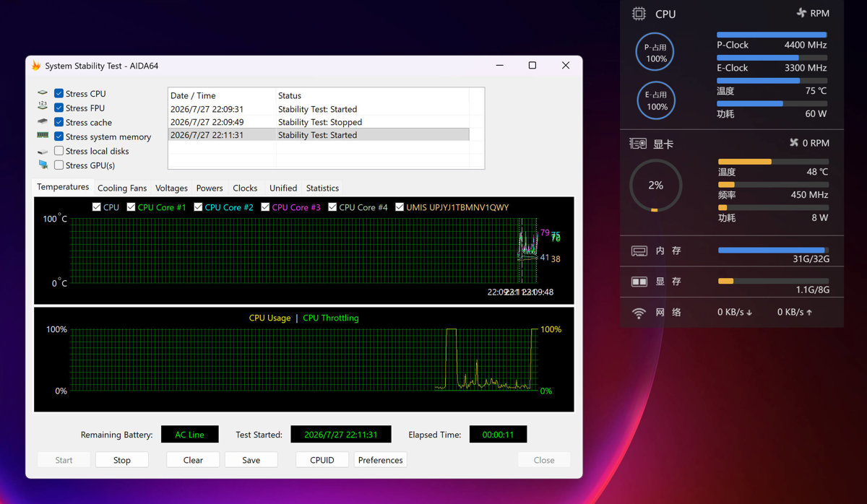Click the CPU fan RPM icon in widget
The height and width of the screenshot is (504, 867).
tap(801, 13)
